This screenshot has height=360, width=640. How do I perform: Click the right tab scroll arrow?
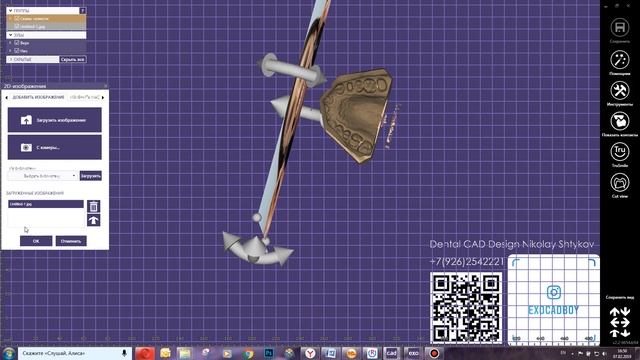coord(103,97)
